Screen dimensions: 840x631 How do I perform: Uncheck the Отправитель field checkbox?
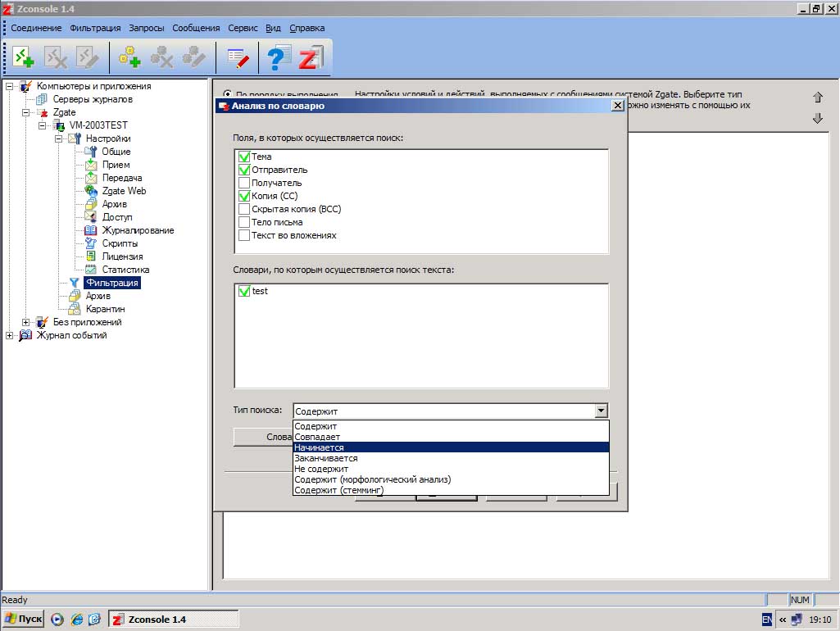244,170
